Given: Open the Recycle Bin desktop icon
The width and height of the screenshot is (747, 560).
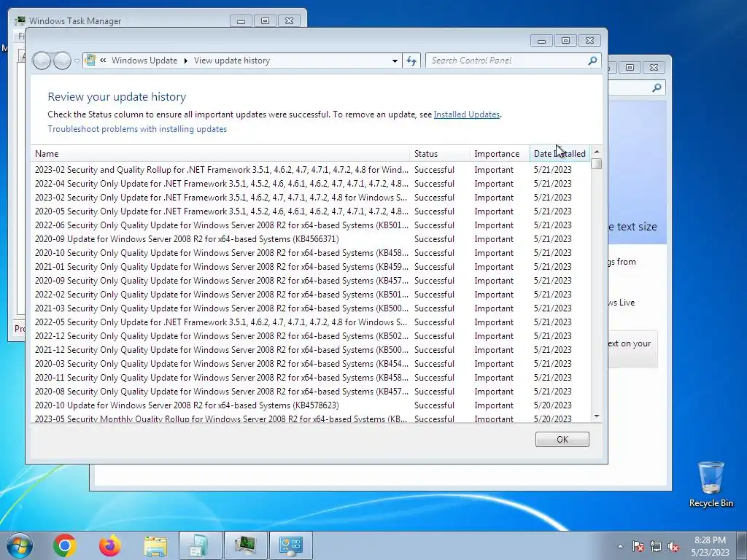Looking at the screenshot, I should (x=711, y=484).
